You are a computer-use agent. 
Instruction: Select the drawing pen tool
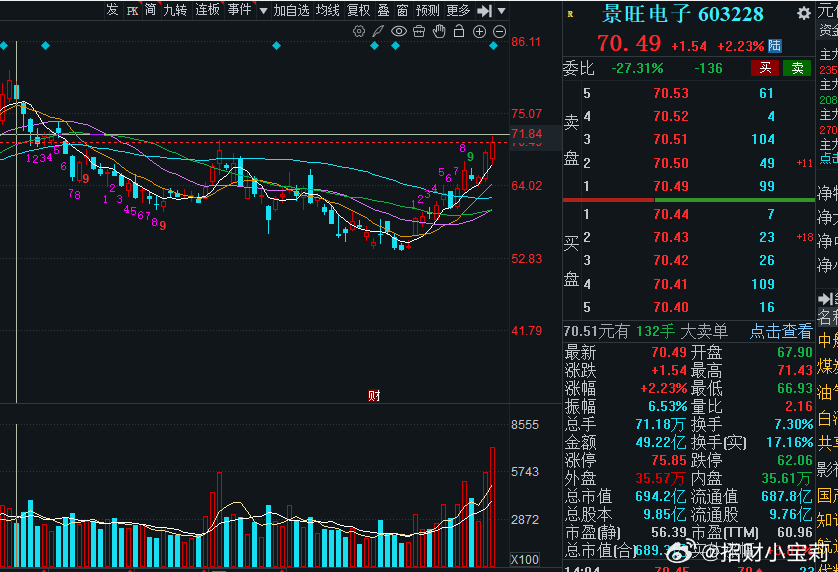click(x=378, y=32)
